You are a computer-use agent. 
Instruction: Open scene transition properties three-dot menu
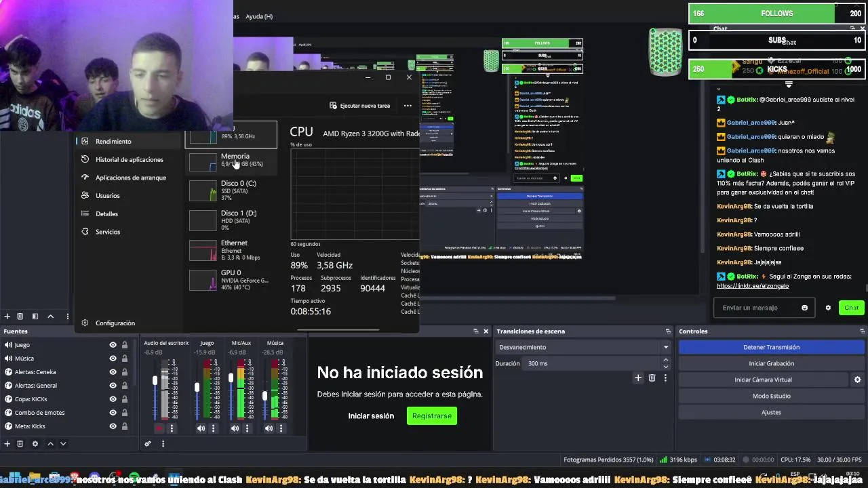click(665, 378)
